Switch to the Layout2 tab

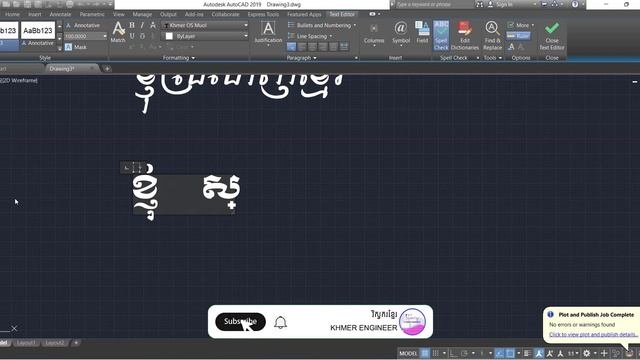55,343
